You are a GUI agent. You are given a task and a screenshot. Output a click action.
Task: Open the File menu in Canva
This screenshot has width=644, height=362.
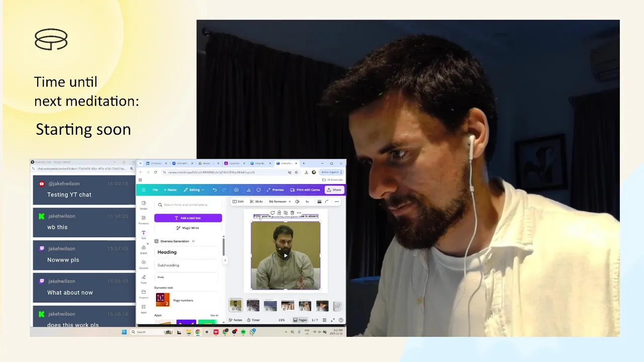(x=155, y=190)
